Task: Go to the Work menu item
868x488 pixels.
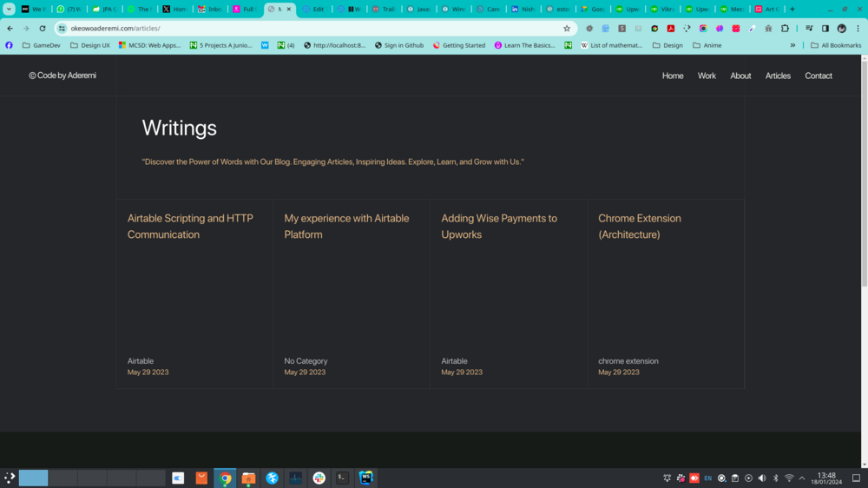Action: pos(707,76)
